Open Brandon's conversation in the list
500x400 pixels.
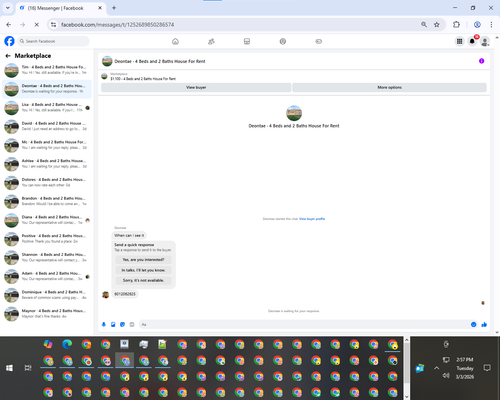coord(47,201)
